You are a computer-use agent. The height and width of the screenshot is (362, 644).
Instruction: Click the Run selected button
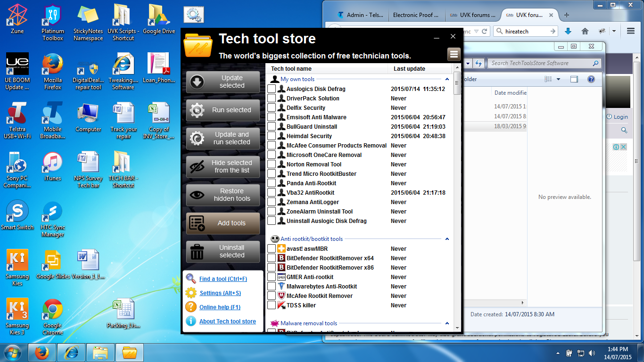[223, 110]
